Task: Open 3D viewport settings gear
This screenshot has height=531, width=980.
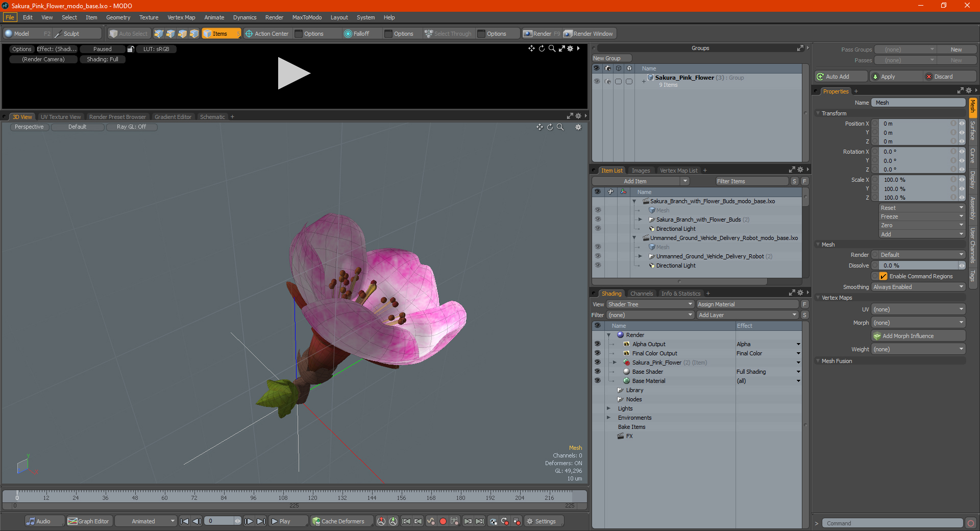Action: pos(578,127)
